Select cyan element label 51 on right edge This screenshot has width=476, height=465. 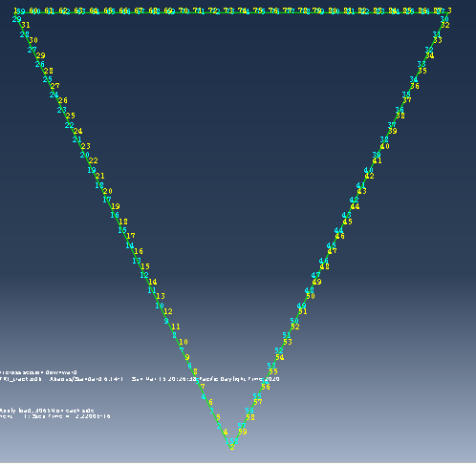[x=287, y=335]
